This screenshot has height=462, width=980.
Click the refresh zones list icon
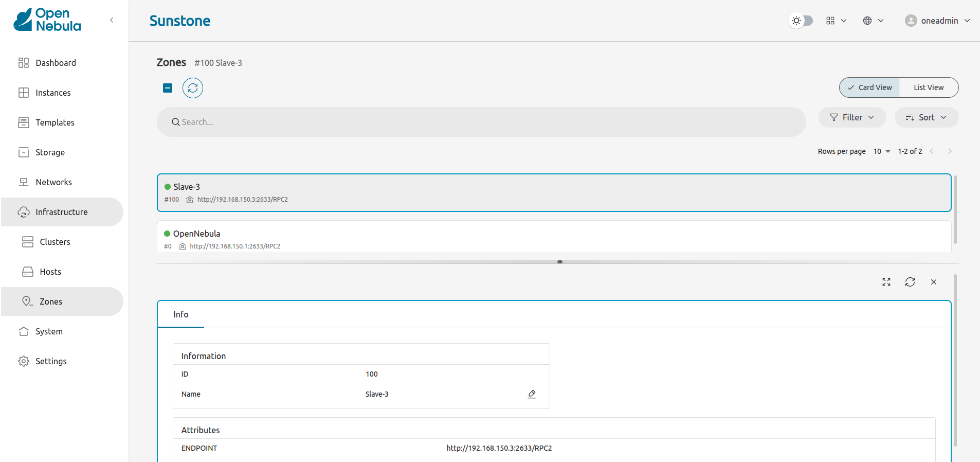pos(192,88)
